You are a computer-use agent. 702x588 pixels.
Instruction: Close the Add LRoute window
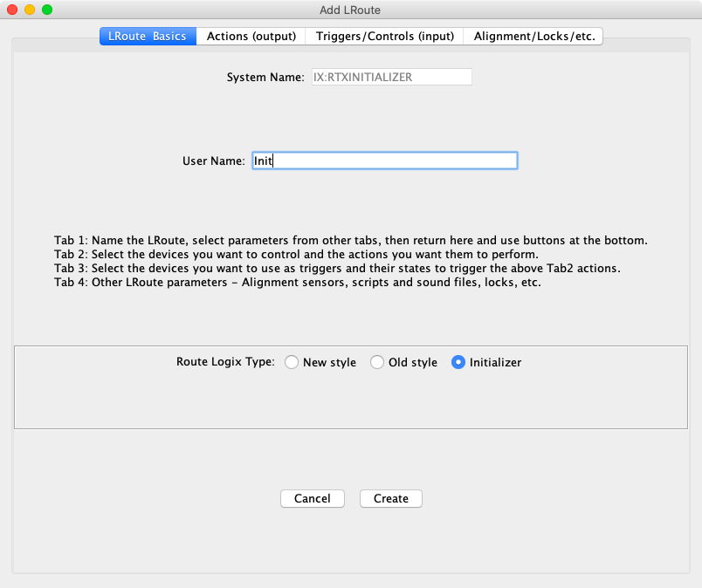pos(12,10)
